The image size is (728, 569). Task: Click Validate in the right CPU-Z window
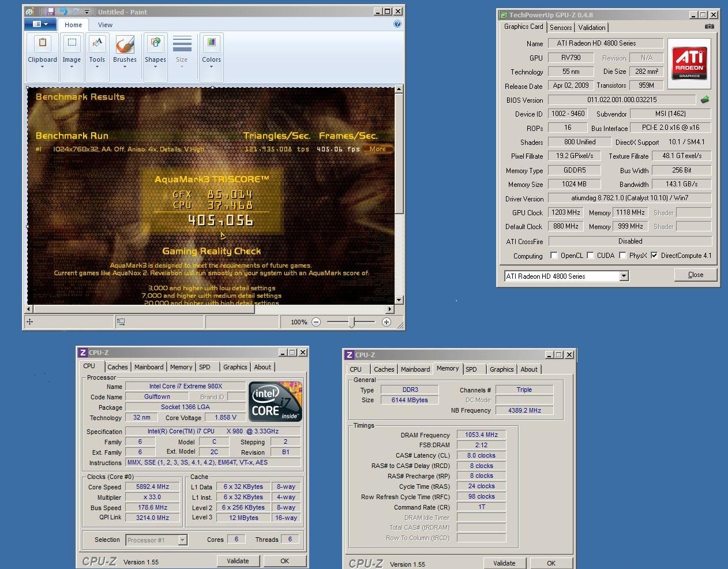coord(504,563)
